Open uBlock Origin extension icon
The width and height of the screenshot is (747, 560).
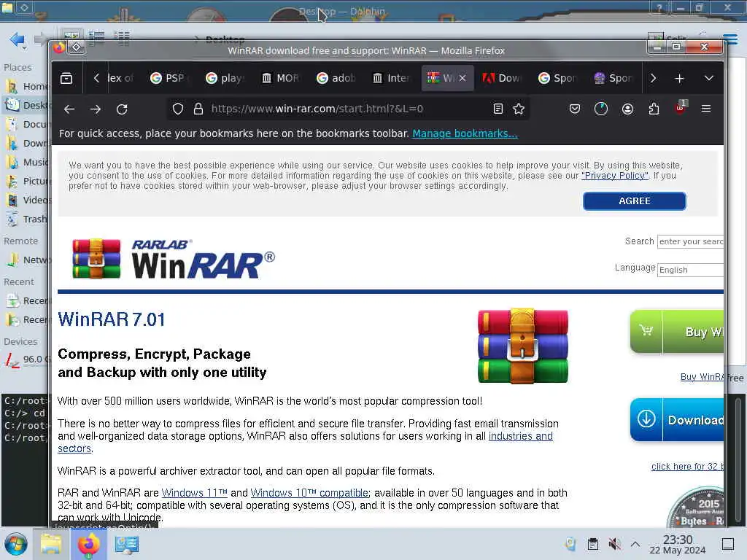click(x=681, y=108)
